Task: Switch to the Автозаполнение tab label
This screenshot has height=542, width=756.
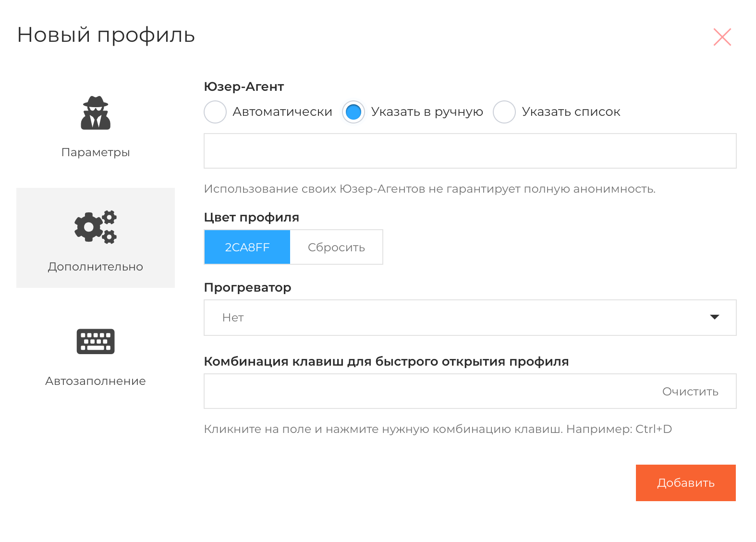Action: tap(96, 381)
